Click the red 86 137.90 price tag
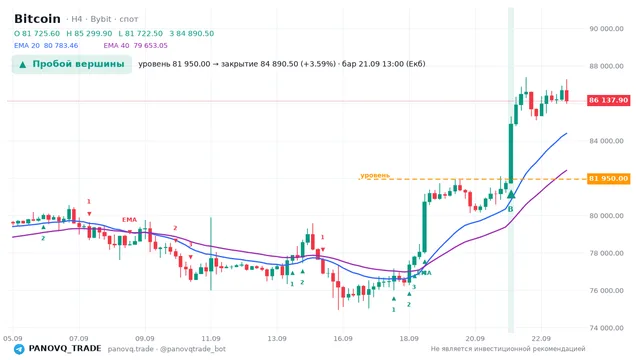Image resolution: width=640 pixels, height=360 pixels. pyautogui.click(x=609, y=100)
